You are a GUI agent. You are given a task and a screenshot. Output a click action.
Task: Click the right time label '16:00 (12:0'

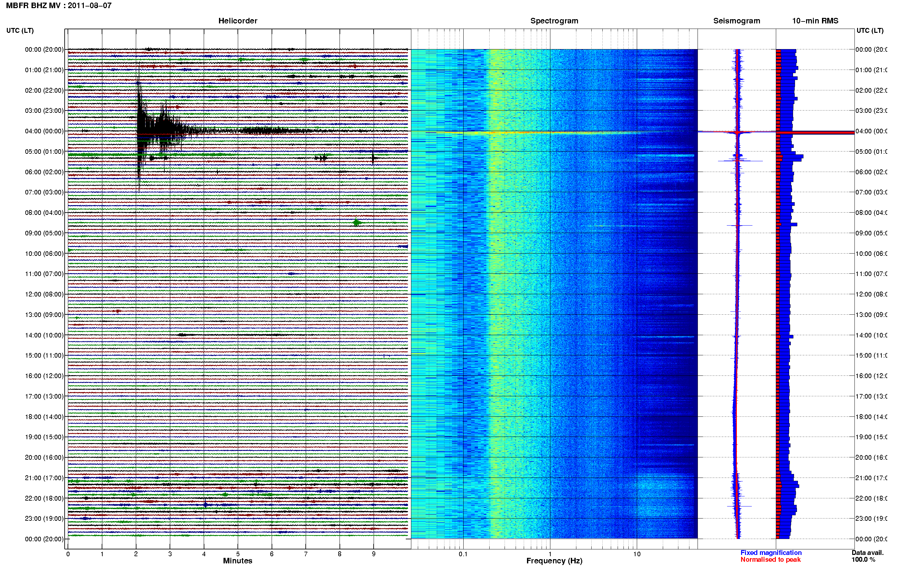coord(871,376)
